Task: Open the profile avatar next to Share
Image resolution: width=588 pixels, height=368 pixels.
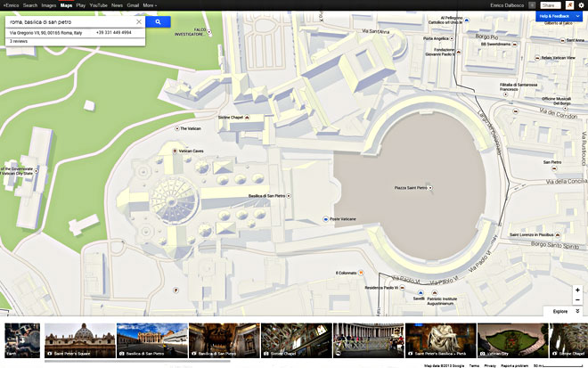Action: pyautogui.click(x=569, y=5)
